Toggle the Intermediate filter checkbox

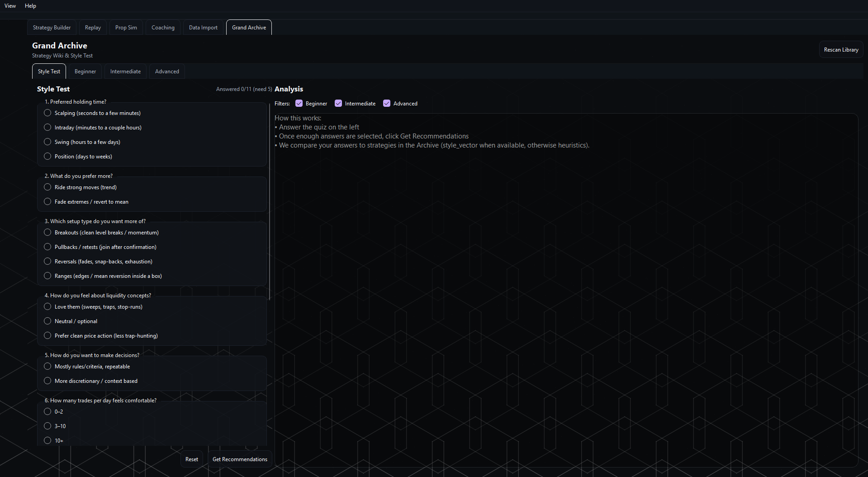tap(338, 104)
